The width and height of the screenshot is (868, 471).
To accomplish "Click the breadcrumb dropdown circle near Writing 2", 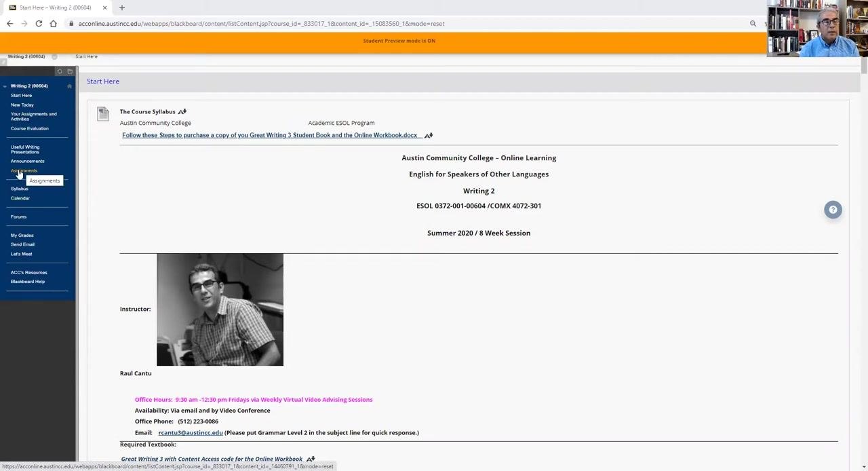I will tap(54, 56).
